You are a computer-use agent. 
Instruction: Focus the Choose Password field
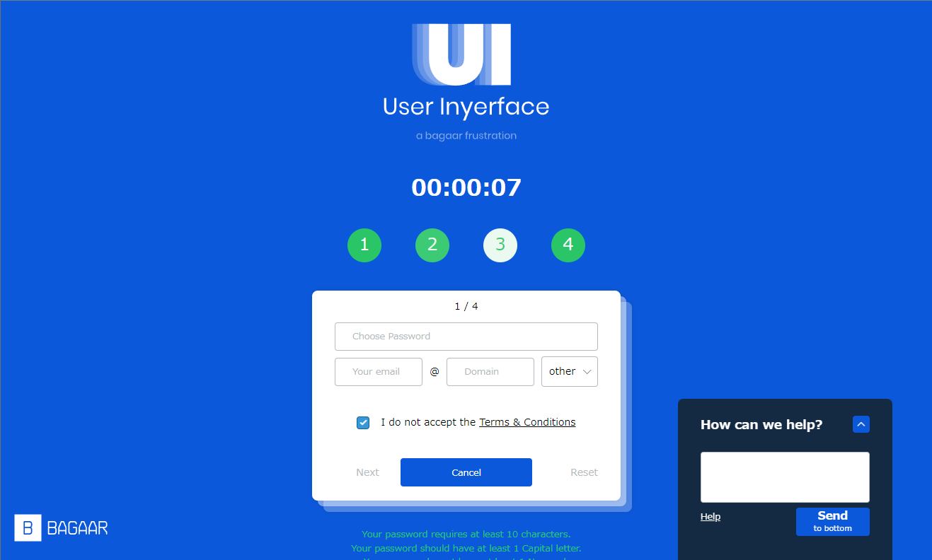[x=466, y=337]
